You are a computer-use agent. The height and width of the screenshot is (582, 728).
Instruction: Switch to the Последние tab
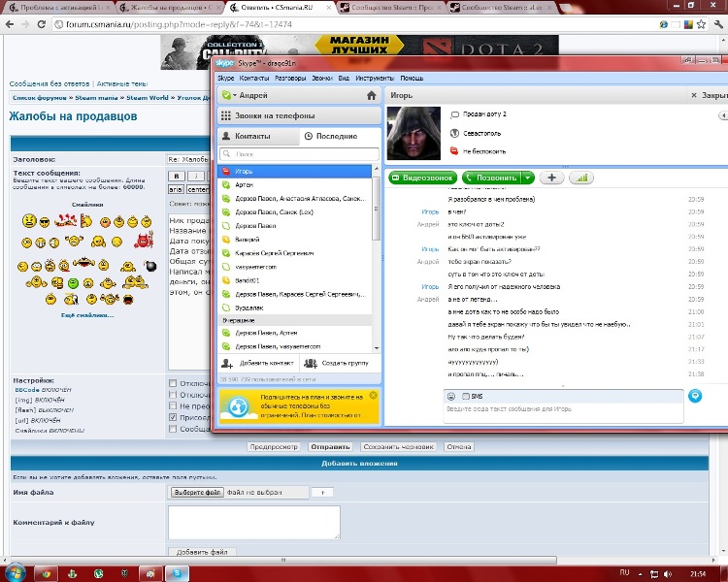coord(341,136)
